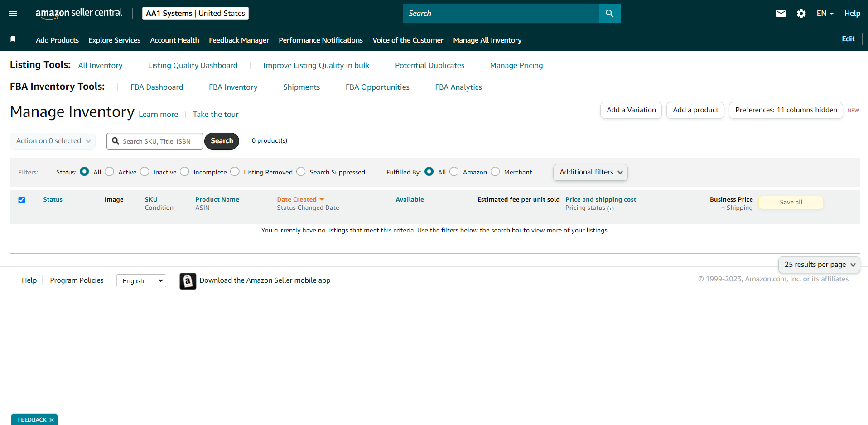This screenshot has height=425, width=868.
Task: Open the EN language dropdown in header
Action: point(825,14)
